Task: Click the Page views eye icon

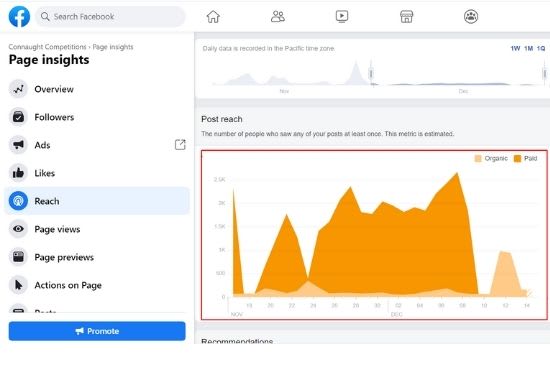Action: [18, 229]
